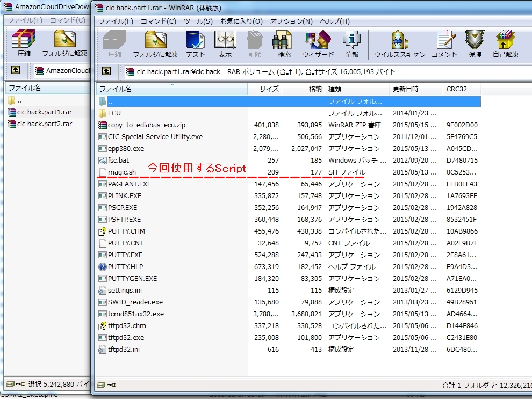532x399 pixels.
Task: Open the お気に入り(O) favorites menu
Action: 241,21
